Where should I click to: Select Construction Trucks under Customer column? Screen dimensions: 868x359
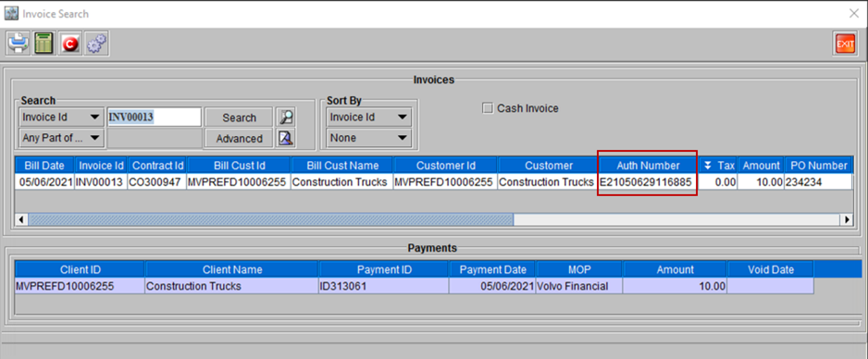[x=548, y=182]
